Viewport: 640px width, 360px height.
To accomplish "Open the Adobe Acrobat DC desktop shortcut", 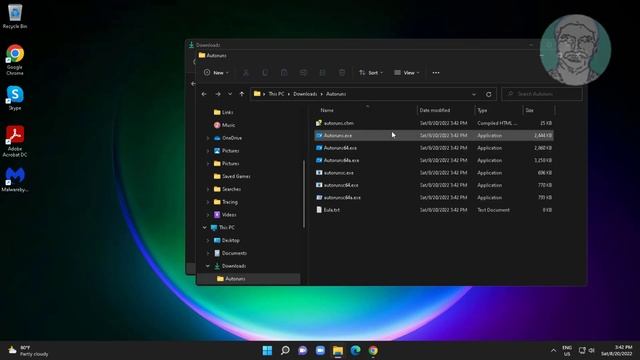I will click(x=15, y=141).
